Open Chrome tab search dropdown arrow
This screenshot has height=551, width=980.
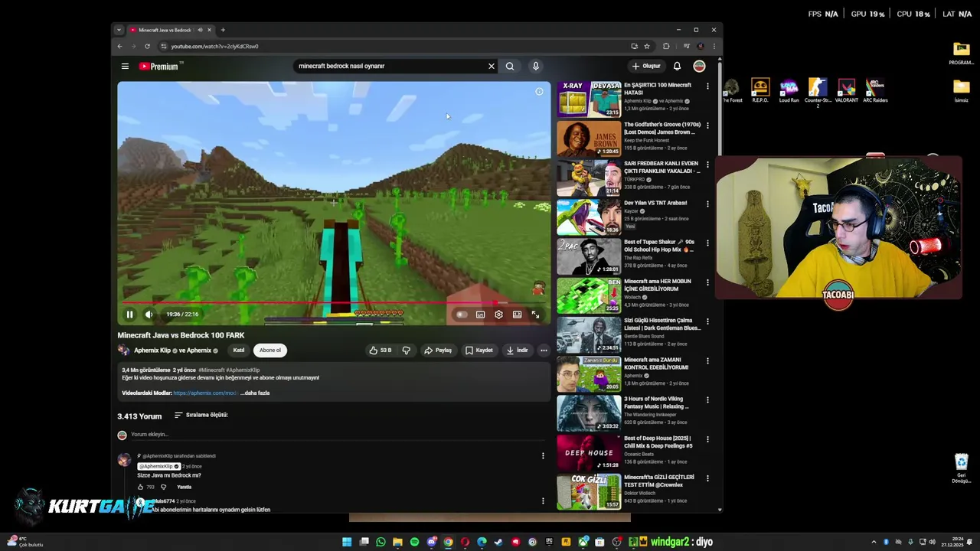coord(119,30)
